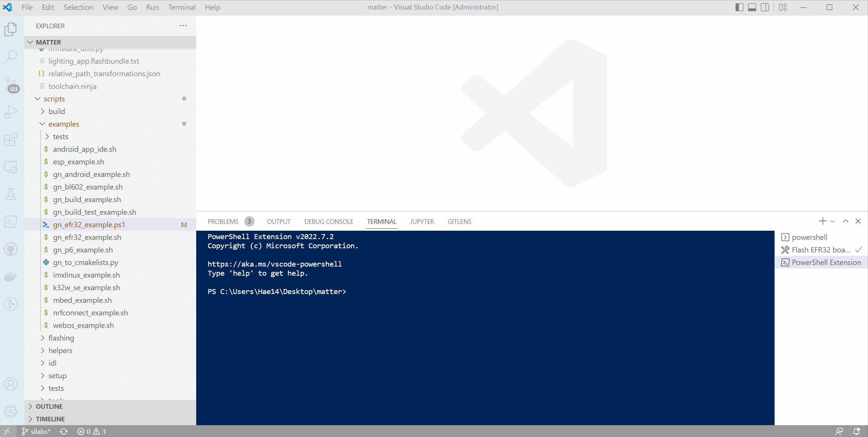Collapse the scripts folder
Image resolution: width=868 pixels, height=437 pixels.
(110, 99)
